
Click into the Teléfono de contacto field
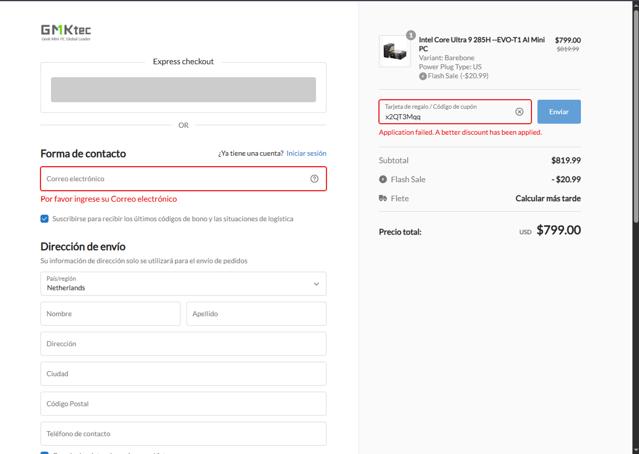click(183, 434)
